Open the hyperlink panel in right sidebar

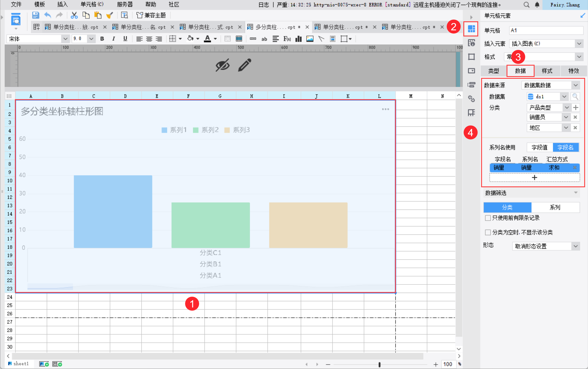coord(471,99)
